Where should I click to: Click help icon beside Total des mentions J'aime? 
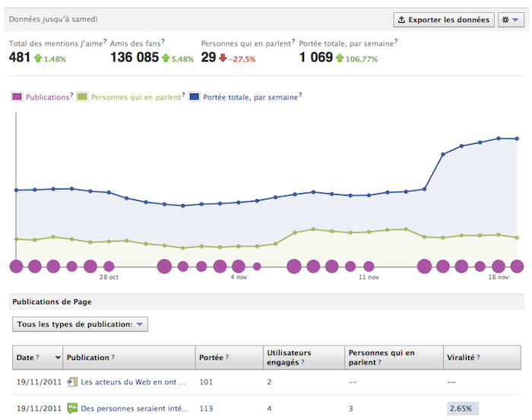click(x=103, y=42)
